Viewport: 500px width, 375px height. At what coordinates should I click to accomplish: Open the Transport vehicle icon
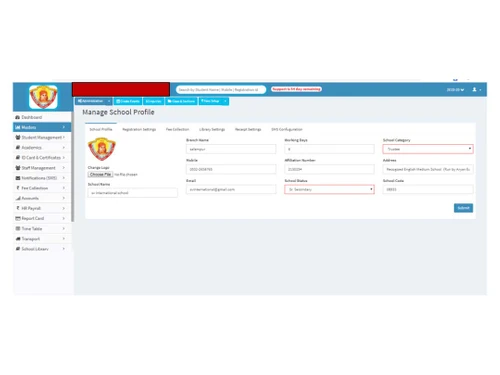pyautogui.click(x=18, y=239)
